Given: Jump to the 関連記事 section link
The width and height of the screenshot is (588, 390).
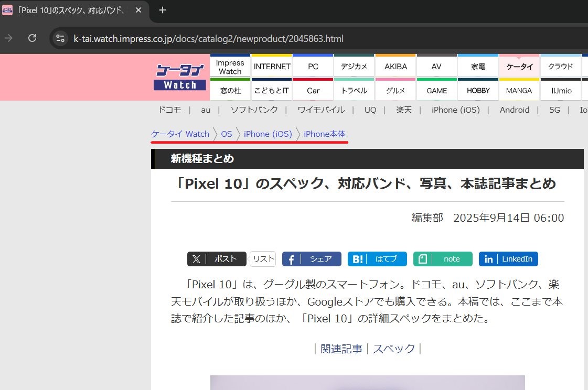Looking at the screenshot, I should [341, 349].
